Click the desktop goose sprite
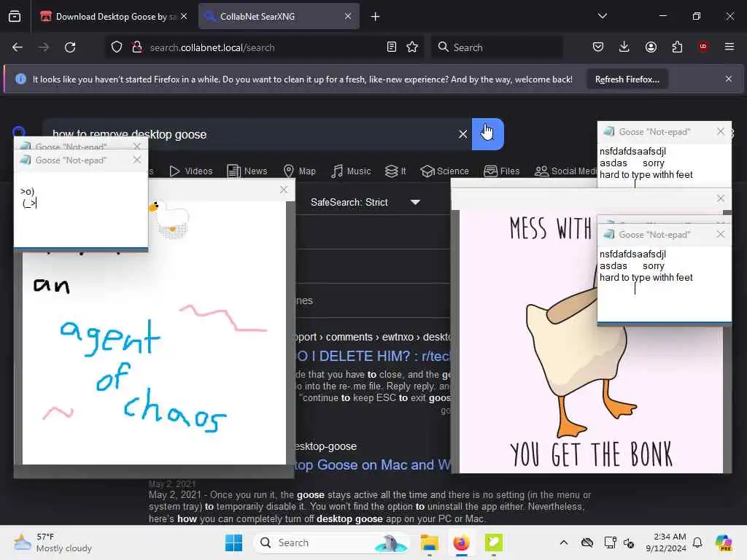Image resolution: width=747 pixels, height=560 pixels. point(169,217)
